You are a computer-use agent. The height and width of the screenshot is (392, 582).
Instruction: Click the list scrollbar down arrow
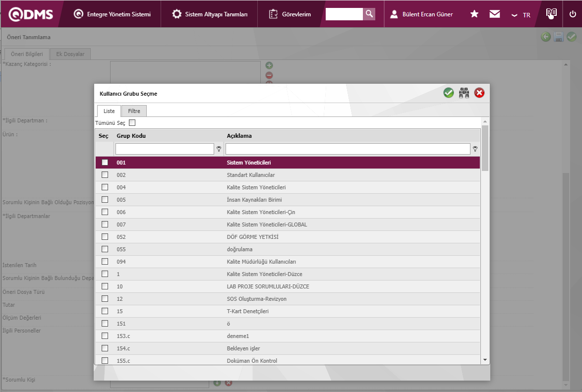click(x=485, y=359)
